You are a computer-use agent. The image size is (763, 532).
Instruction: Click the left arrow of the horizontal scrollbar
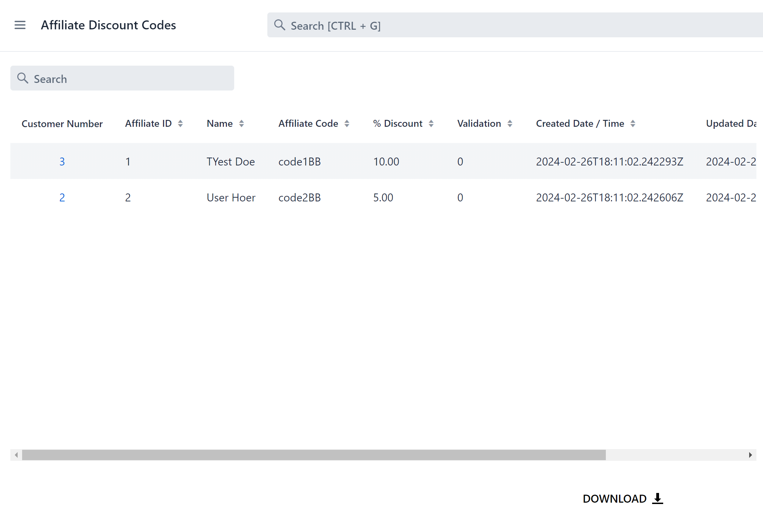pyautogui.click(x=16, y=455)
